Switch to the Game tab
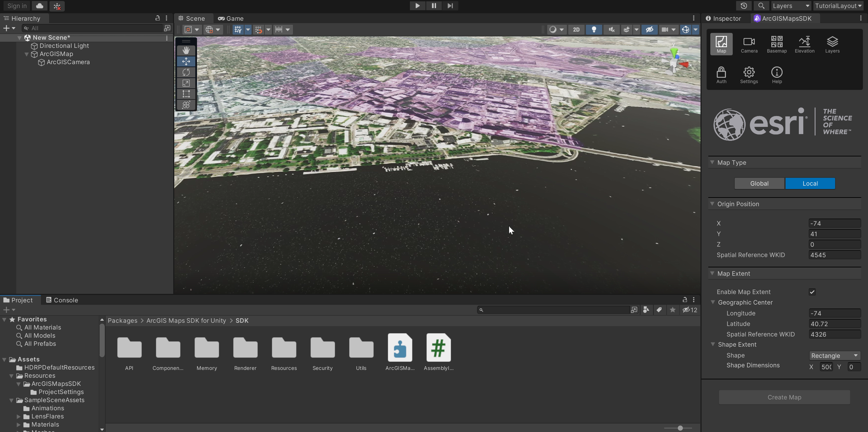This screenshot has width=868, height=432. click(231, 19)
